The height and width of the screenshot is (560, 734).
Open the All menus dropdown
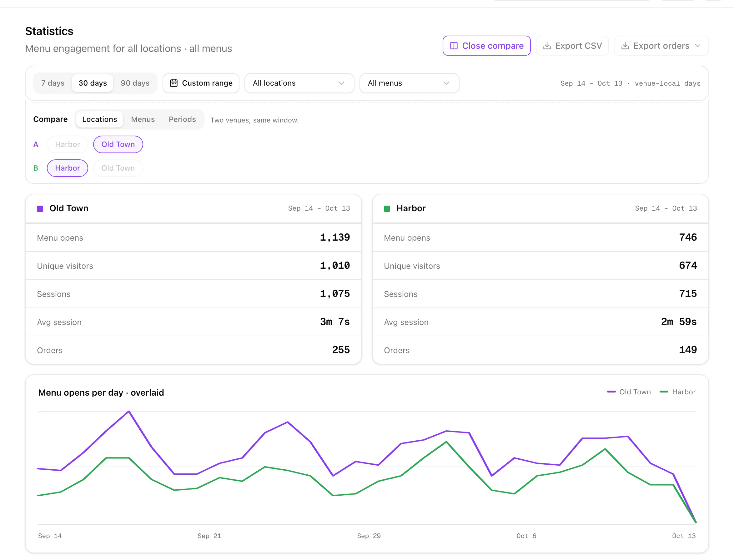tap(409, 83)
